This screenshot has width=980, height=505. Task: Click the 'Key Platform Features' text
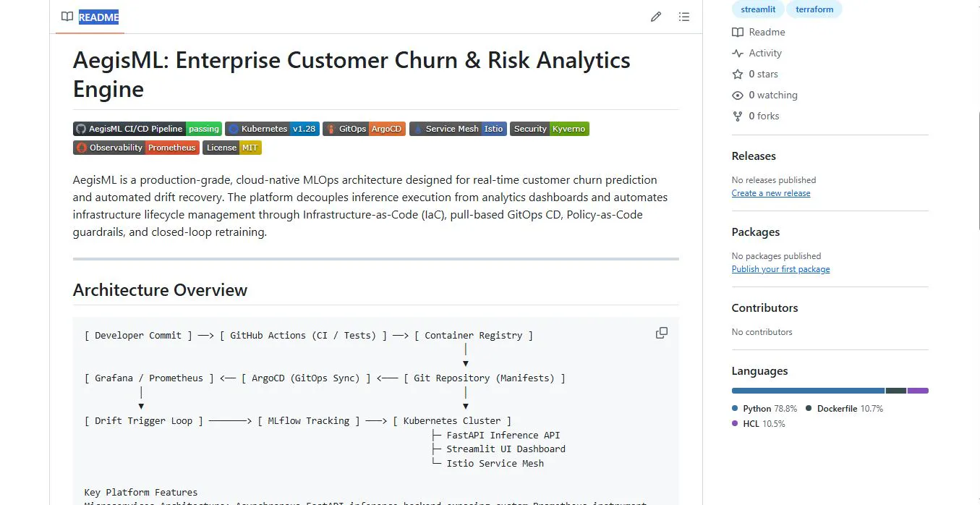point(141,492)
